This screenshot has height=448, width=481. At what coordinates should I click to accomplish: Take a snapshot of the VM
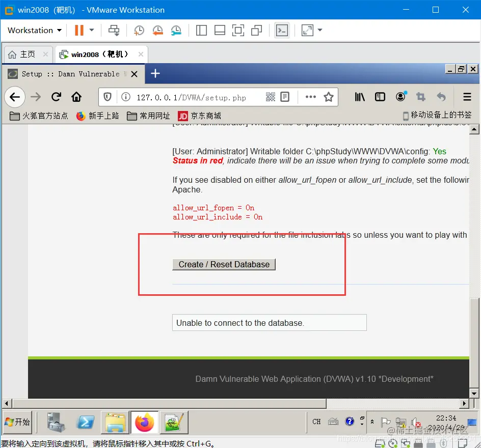tap(139, 31)
